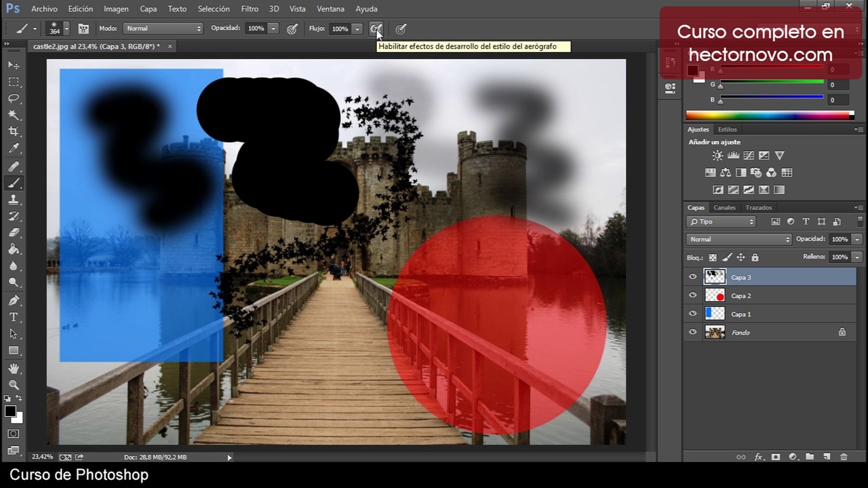Screen dimensions: 868x488
Task: Open the brush Modo dropdown
Action: (x=163, y=28)
